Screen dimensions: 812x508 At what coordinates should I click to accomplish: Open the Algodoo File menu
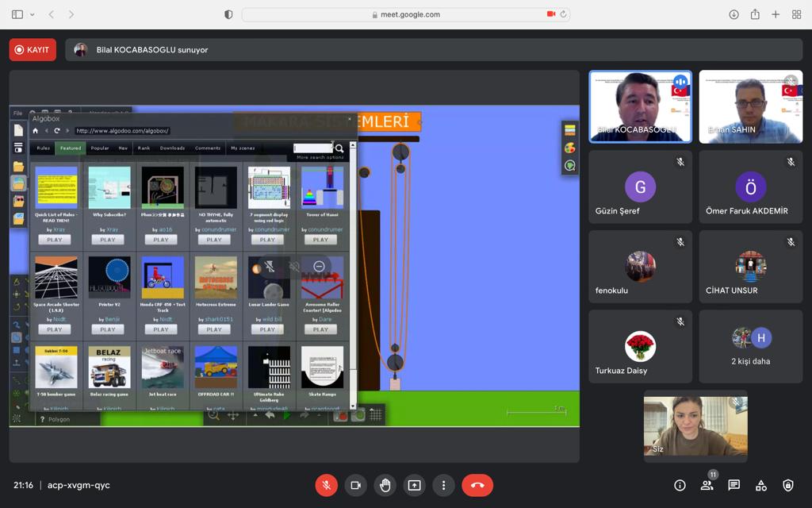coord(17,113)
